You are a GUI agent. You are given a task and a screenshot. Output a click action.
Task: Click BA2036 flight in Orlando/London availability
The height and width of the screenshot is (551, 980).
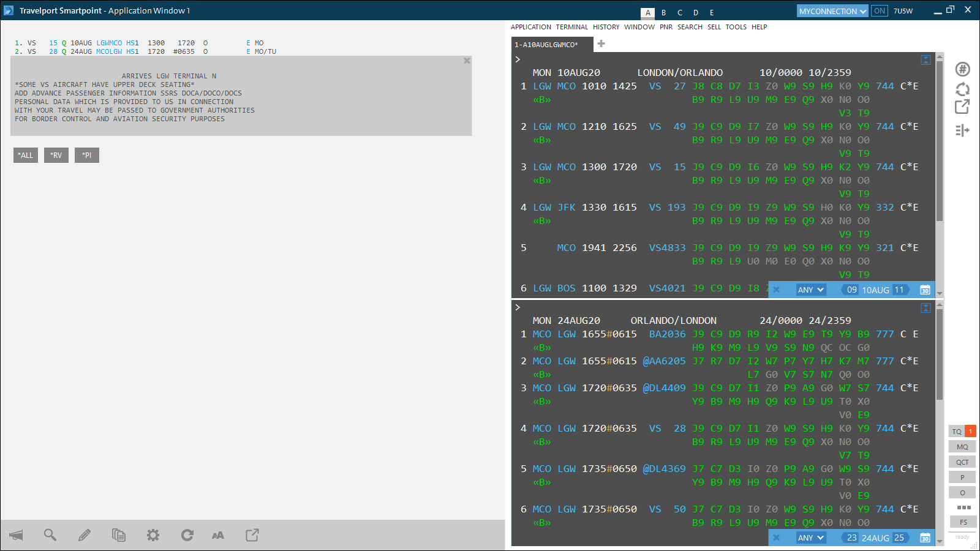pyautogui.click(x=668, y=334)
